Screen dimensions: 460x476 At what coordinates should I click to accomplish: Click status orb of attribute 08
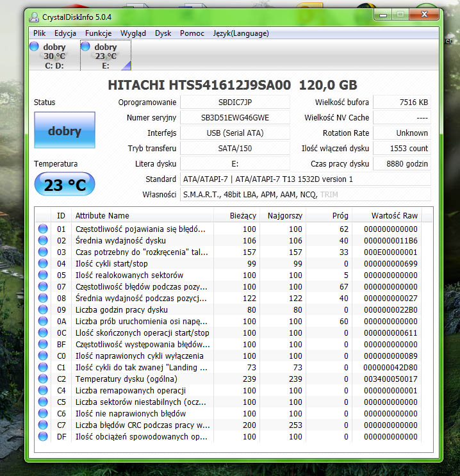pyautogui.click(x=43, y=298)
